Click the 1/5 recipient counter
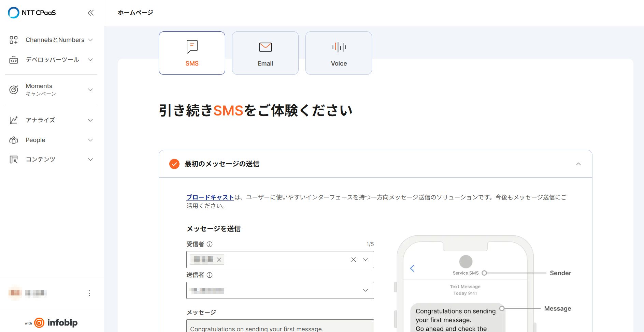 (x=370, y=244)
